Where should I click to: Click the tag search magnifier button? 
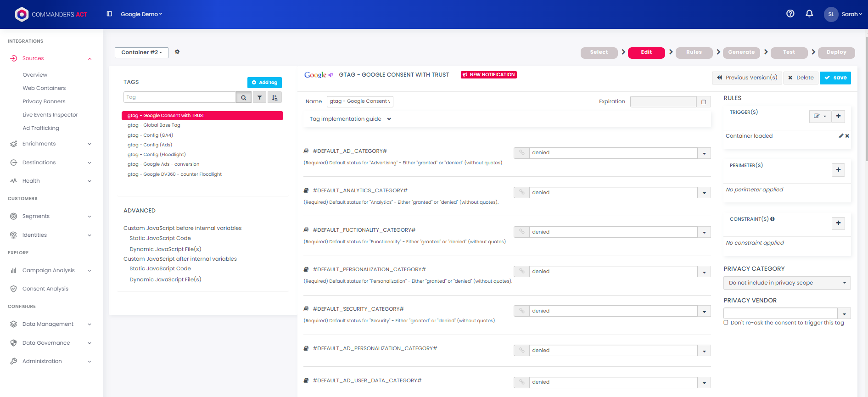[x=244, y=97]
